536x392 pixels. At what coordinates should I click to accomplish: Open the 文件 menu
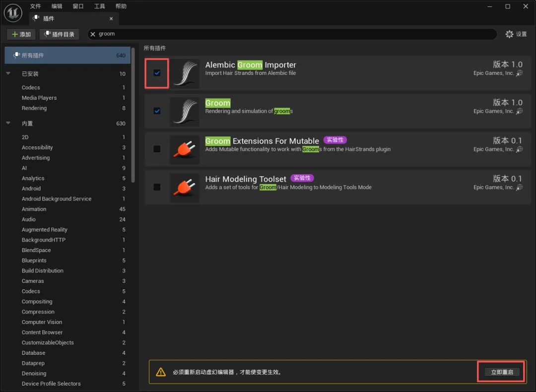pos(35,6)
